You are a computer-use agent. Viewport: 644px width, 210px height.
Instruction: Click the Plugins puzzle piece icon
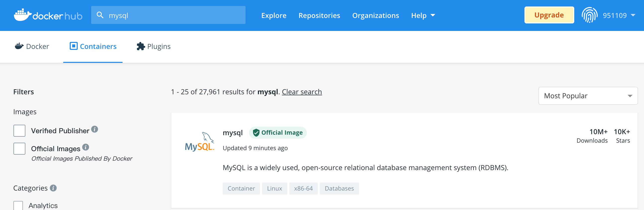[x=141, y=46]
